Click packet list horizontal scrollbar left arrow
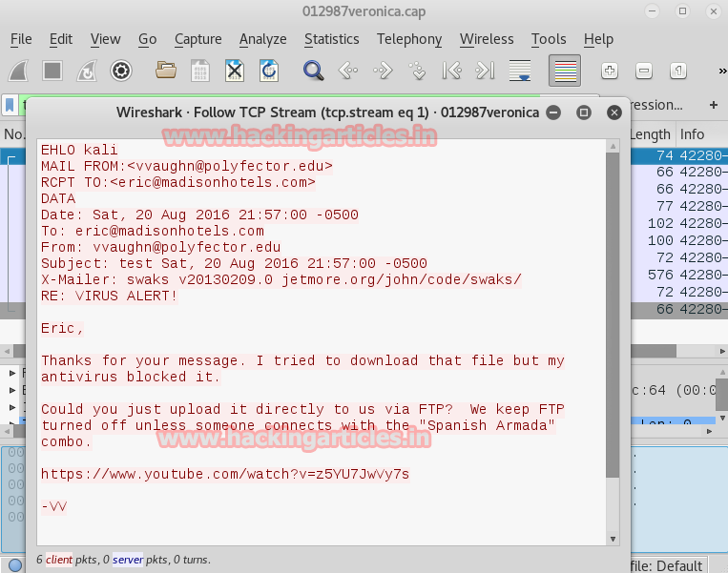Viewport: 728px width, 573px height. 7,351
